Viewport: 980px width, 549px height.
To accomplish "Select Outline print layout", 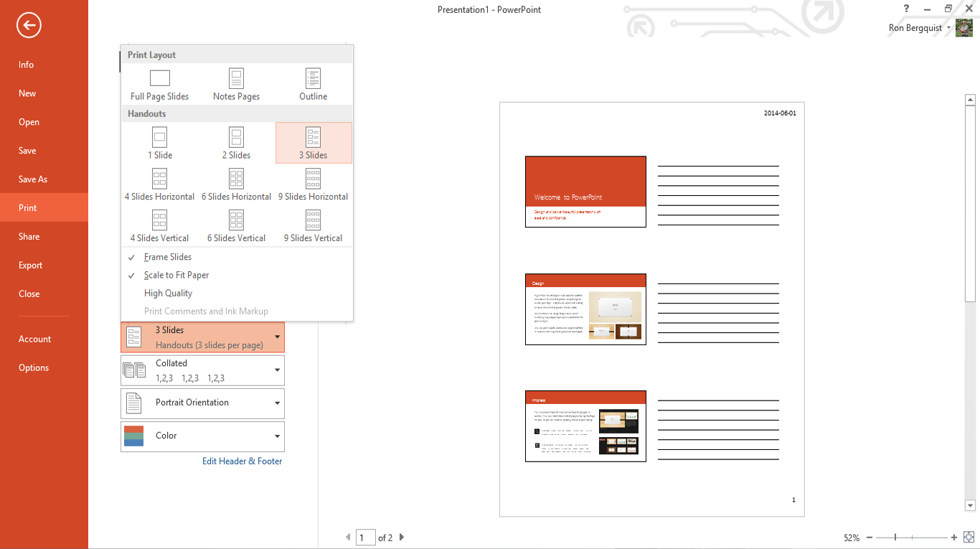I will point(313,85).
